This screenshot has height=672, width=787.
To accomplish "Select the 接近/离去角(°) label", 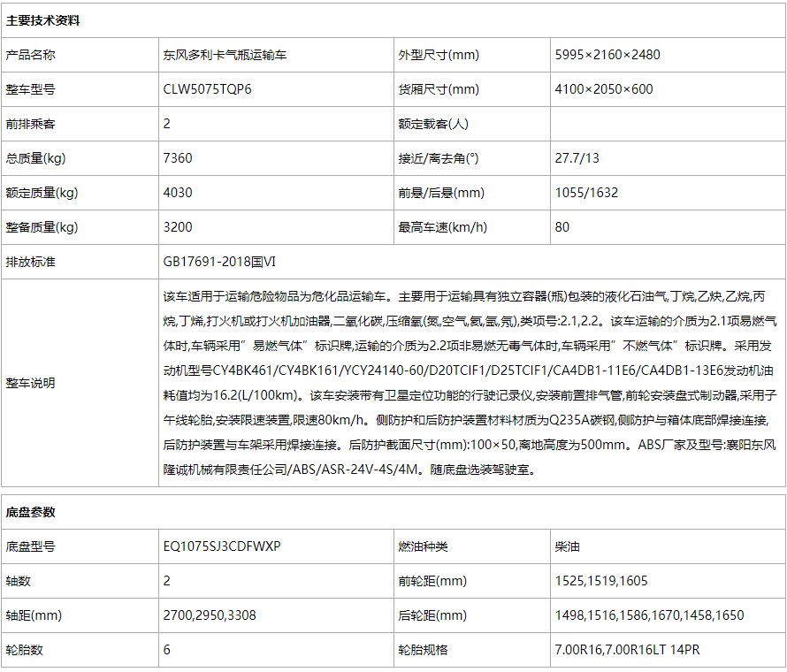I will [439, 158].
